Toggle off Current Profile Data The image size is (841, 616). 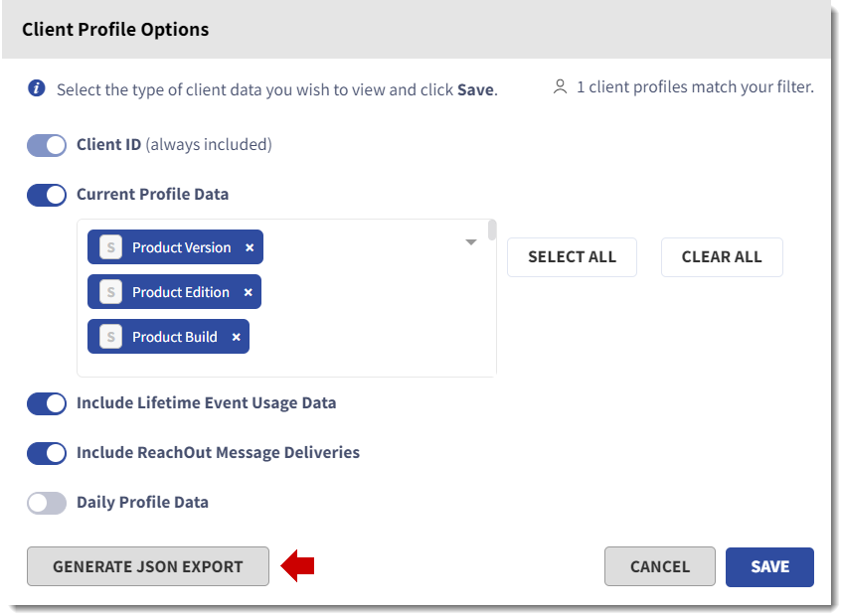(47, 195)
